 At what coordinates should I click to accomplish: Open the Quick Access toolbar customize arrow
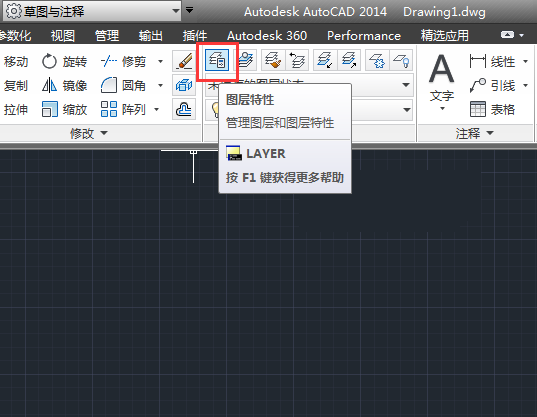coord(189,10)
